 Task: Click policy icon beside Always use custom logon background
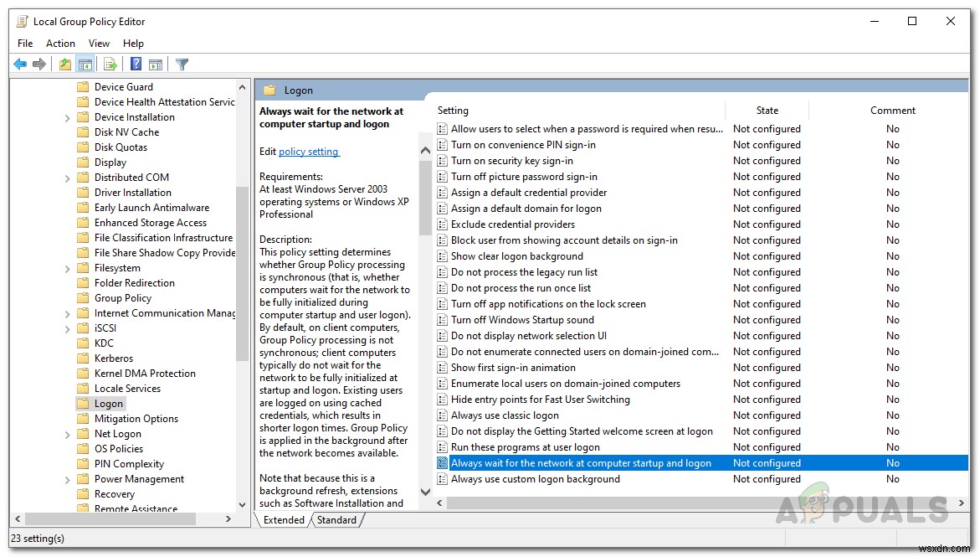pyautogui.click(x=443, y=479)
